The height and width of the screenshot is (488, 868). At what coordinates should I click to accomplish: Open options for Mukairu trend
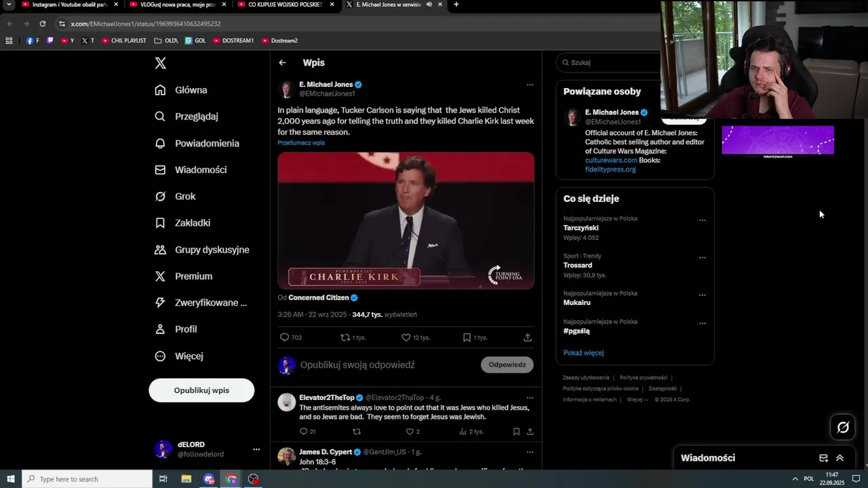click(702, 295)
